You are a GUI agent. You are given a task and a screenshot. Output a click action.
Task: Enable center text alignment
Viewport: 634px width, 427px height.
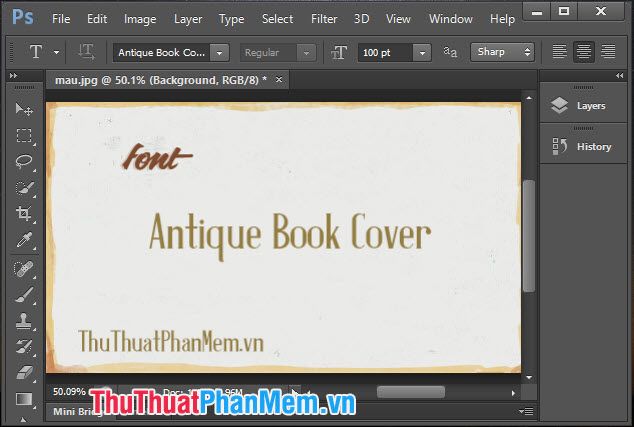click(583, 52)
